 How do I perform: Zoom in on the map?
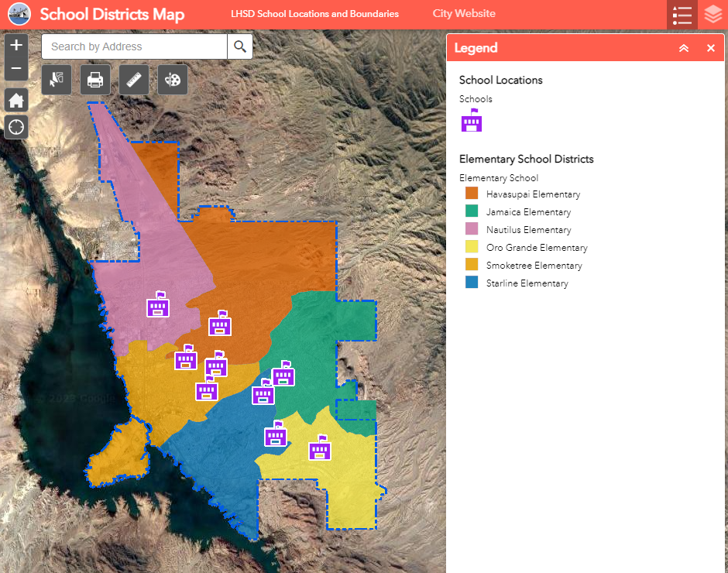pos(15,45)
